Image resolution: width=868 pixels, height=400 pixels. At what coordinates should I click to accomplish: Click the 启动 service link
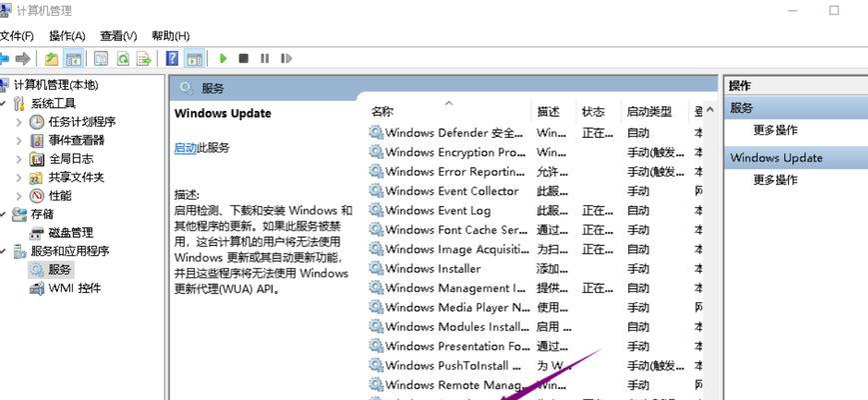coord(186,148)
